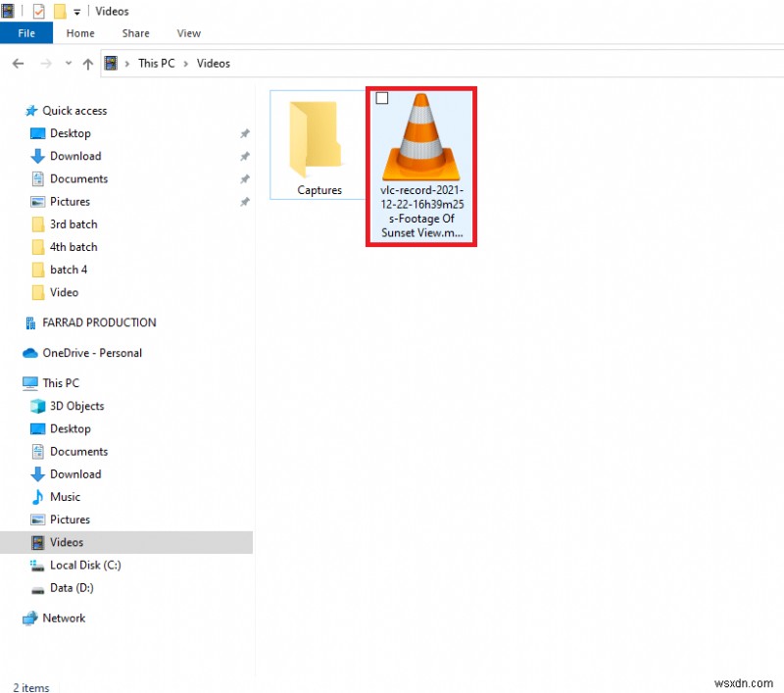Expand the chevron before This PC in address bar
The width and height of the screenshot is (784, 693).
127,64
